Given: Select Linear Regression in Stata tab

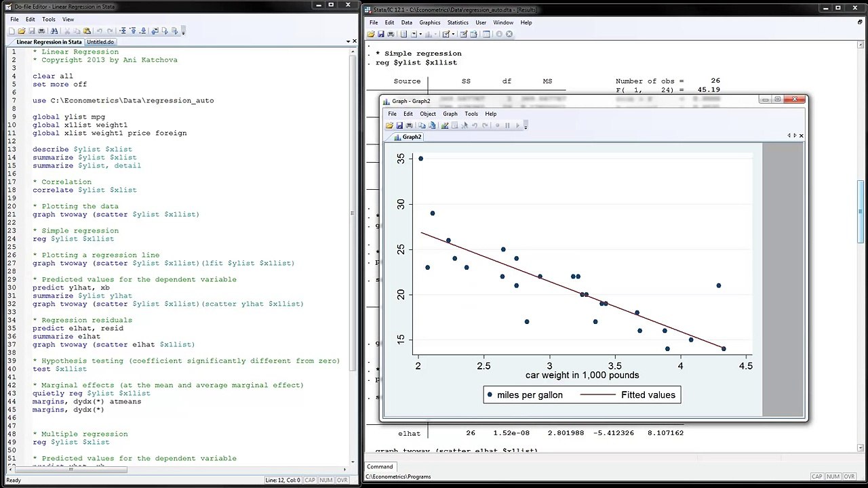Looking at the screenshot, I should 49,42.
